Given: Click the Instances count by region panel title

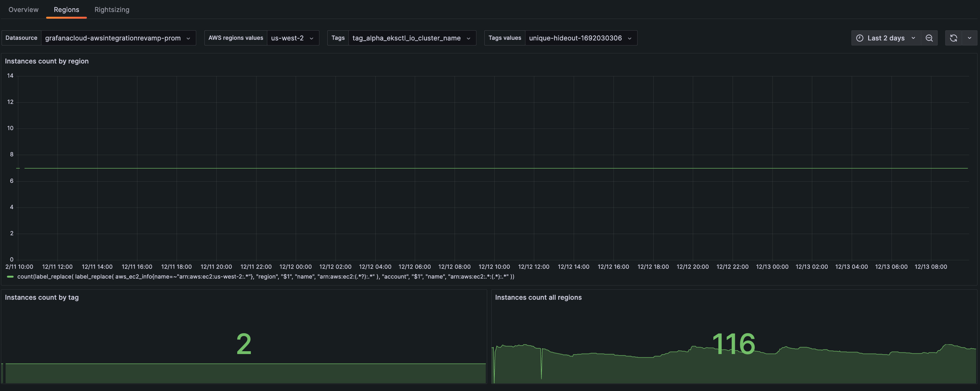Looking at the screenshot, I should click(x=46, y=61).
